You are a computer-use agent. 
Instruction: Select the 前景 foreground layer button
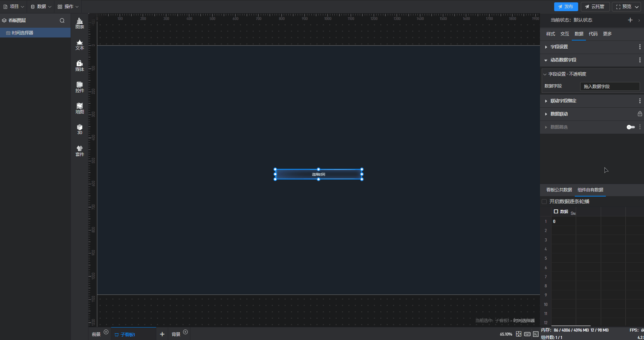click(x=96, y=334)
